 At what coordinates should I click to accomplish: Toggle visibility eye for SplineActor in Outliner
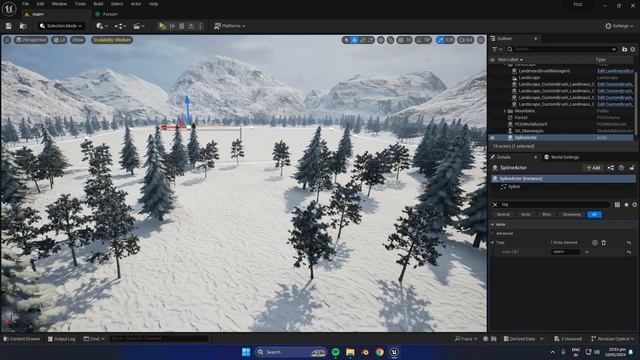[493, 138]
